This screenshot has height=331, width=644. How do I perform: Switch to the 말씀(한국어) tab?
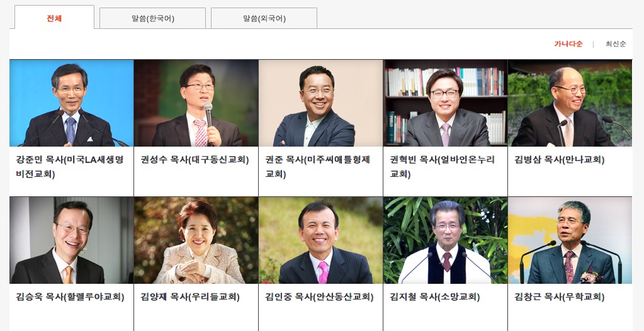tap(152, 18)
